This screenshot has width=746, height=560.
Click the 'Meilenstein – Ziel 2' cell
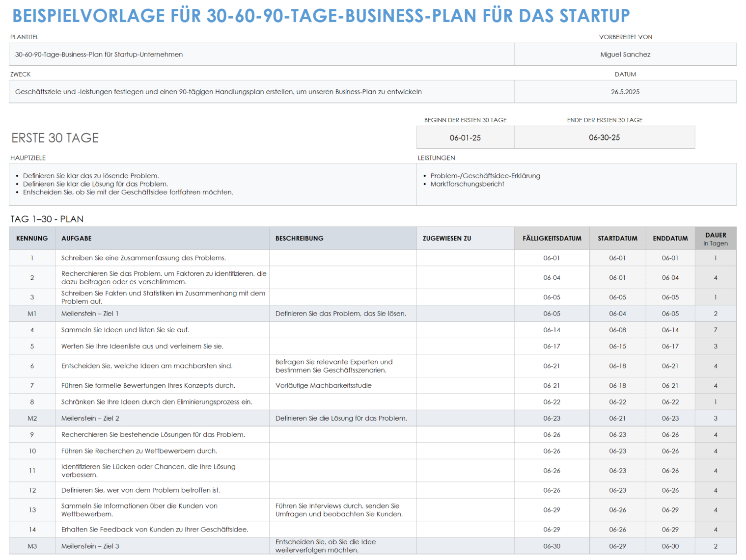[162, 418]
